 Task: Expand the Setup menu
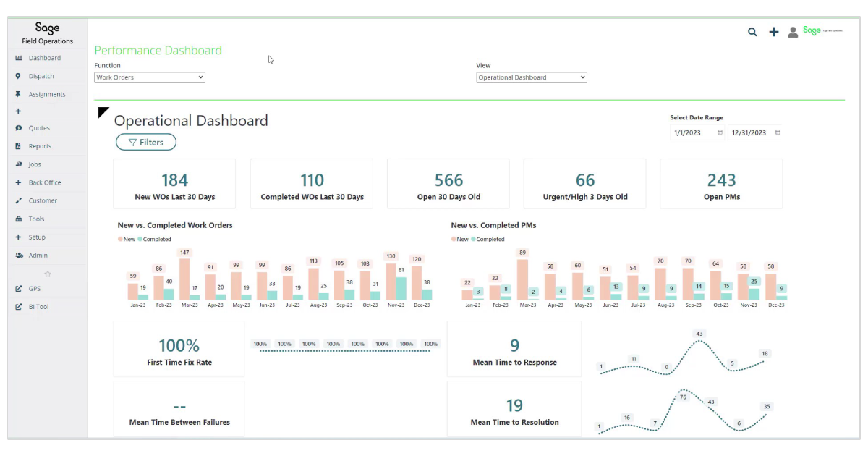click(x=37, y=237)
